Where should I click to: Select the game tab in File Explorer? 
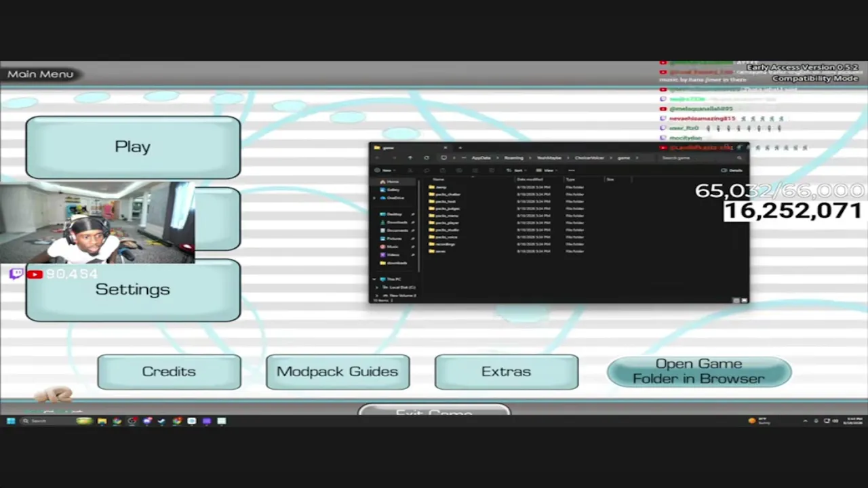click(412, 147)
